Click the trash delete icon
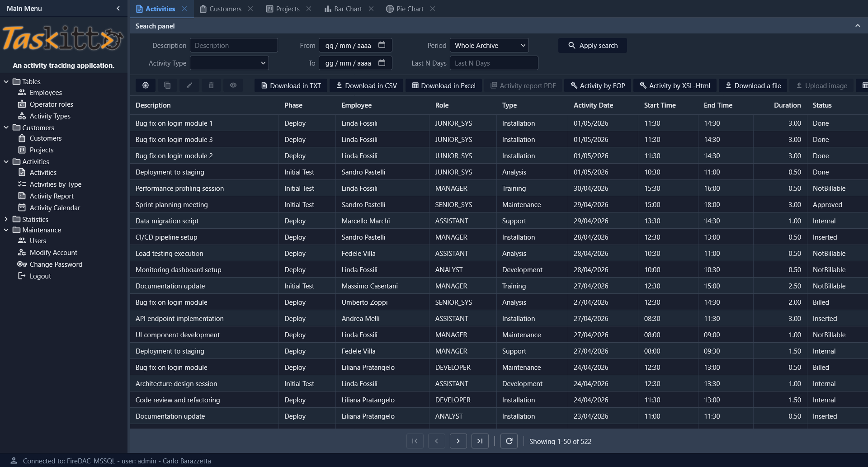Screen dimensions: 868x467 tap(211, 85)
